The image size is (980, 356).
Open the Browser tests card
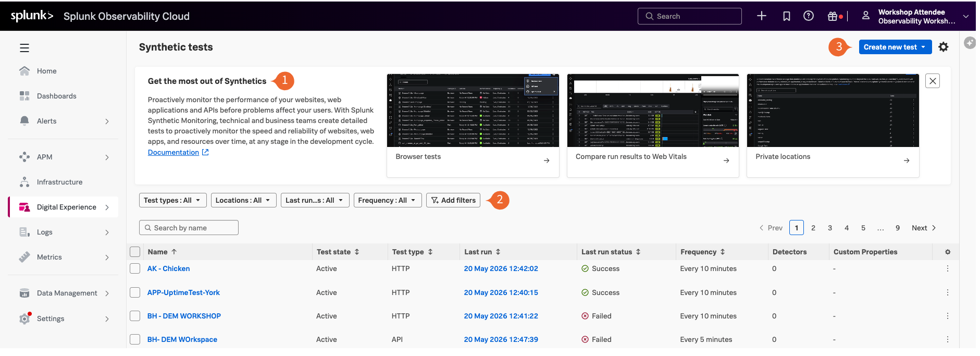(473, 126)
